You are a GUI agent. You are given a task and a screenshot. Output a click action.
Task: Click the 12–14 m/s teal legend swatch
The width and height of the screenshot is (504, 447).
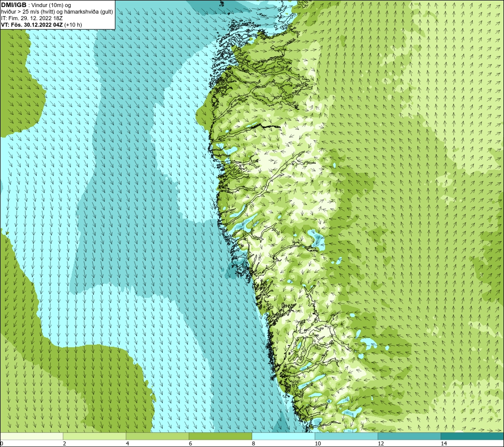(x=409, y=436)
